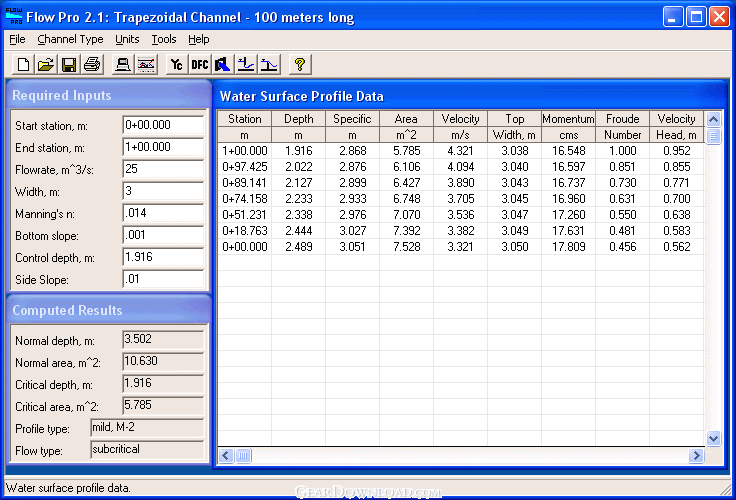Click the Print toolbar icon
Image resolution: width=736 pixels, height=500 pixels.
tap(92, 65)
